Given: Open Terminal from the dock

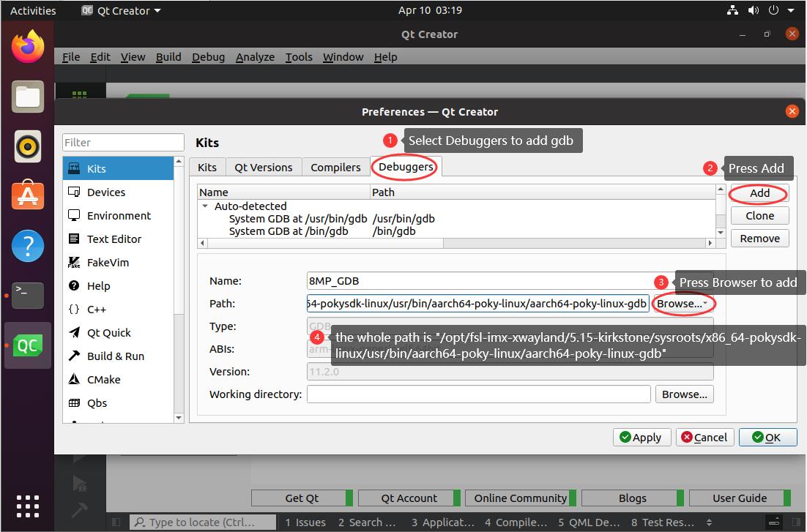Looking at the screenshot, I should point(28,296).
